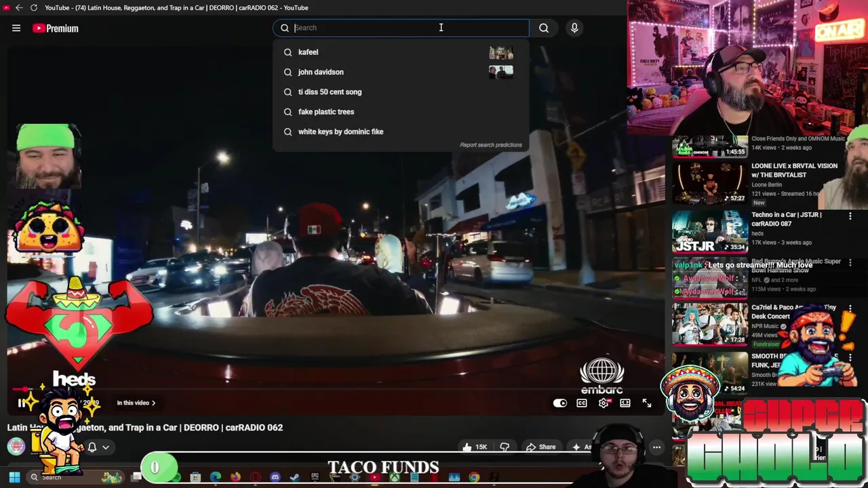Image resolution: width=868 pixels, height=488 pixels.
Task: Open Discord from the taskbar
Action: click(x=275, y=477)
